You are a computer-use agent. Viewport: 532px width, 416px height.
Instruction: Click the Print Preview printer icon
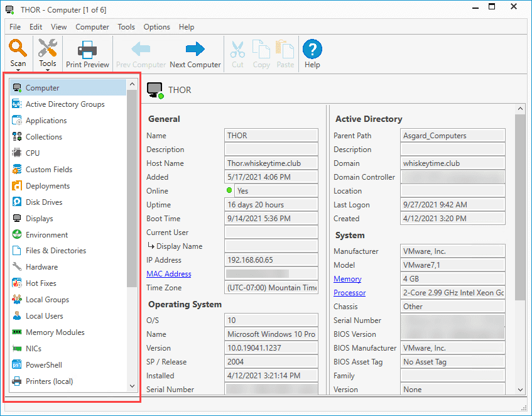87,50
